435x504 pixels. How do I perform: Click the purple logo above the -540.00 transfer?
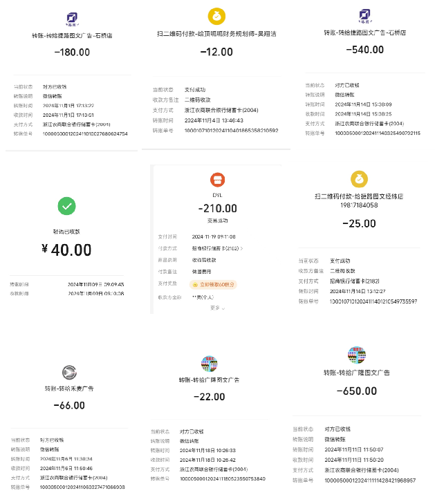tap(364, 17)
